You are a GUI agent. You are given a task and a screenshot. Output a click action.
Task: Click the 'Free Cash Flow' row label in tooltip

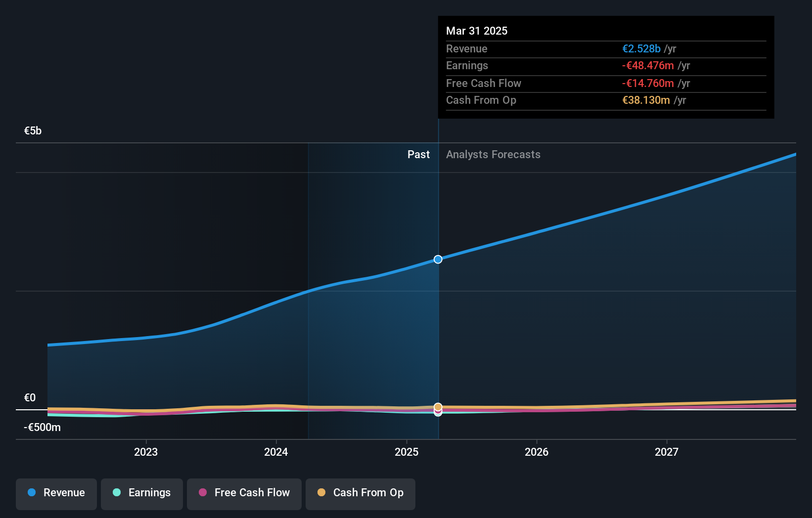(484, 84)
